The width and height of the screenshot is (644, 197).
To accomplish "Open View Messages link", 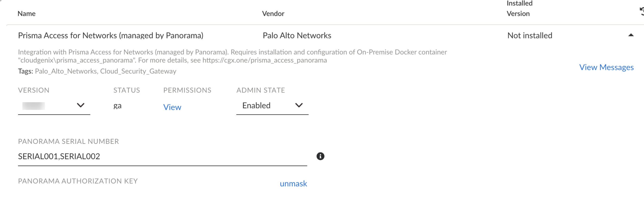I will click(606, 67).
